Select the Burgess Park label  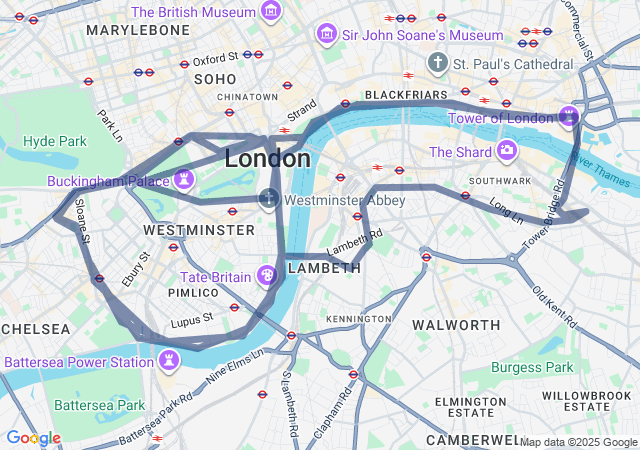point(532,368)
